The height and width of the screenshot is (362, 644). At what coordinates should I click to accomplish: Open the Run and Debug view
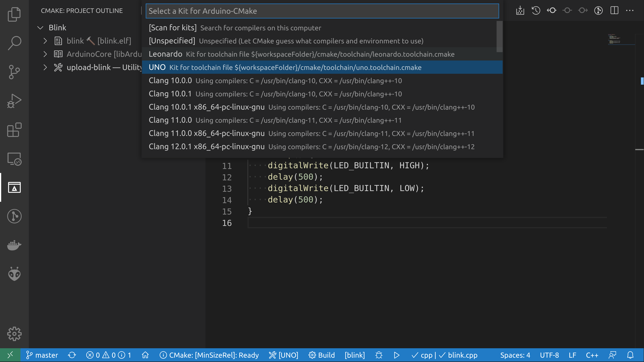(x=14, y=101)
